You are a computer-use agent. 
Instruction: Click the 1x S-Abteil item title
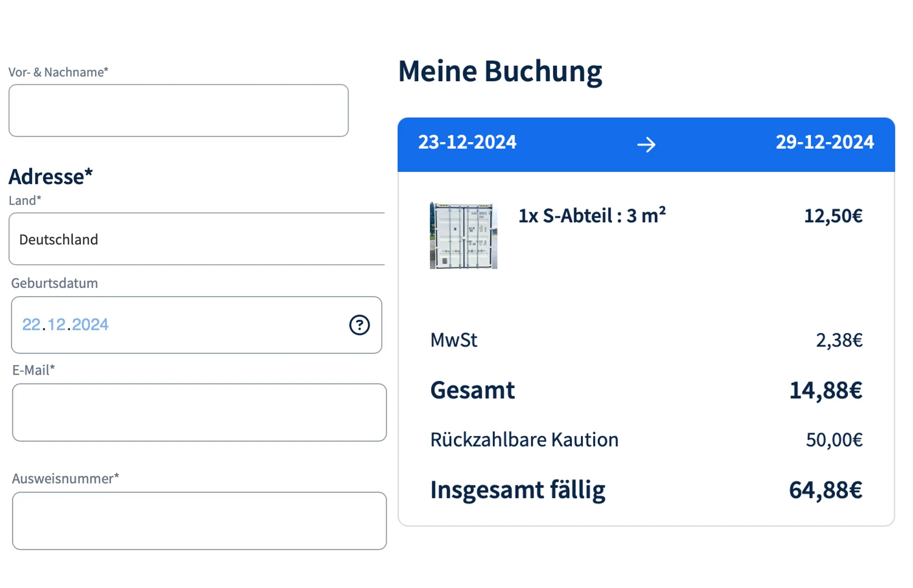(592, 215)
